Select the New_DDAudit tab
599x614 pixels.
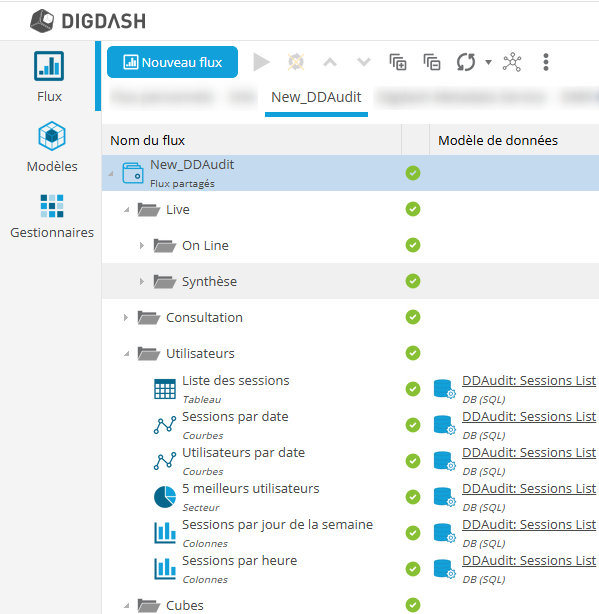[x=316, y=97]
